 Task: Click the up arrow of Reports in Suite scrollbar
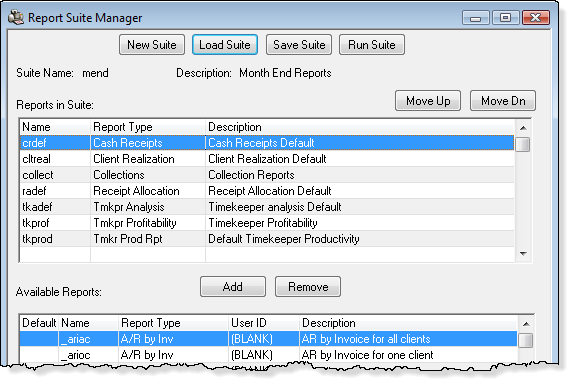pos(523,128)
